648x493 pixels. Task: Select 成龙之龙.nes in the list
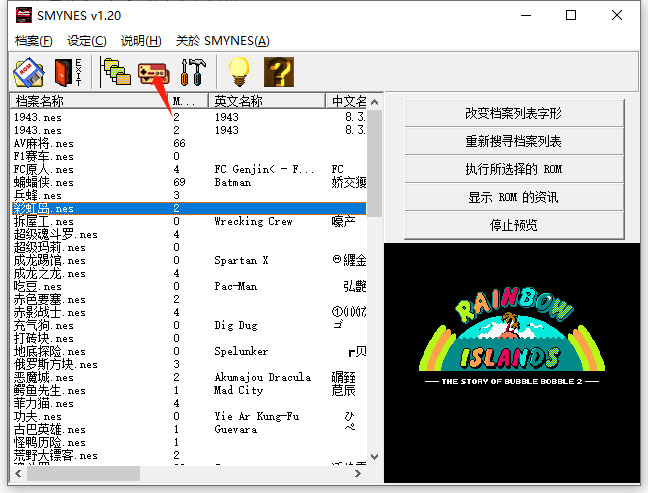pyautogui.click(x=50, y=274)
